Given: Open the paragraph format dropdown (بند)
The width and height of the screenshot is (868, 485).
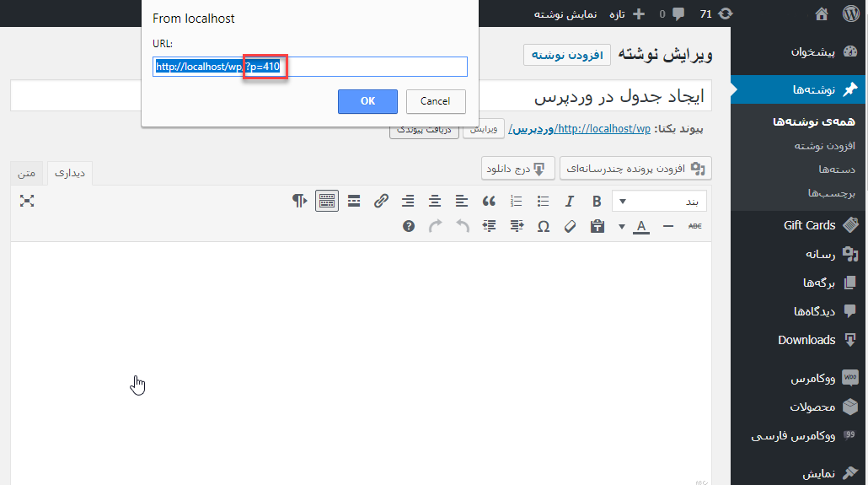Looking at the screenshot, I should 659,202.
